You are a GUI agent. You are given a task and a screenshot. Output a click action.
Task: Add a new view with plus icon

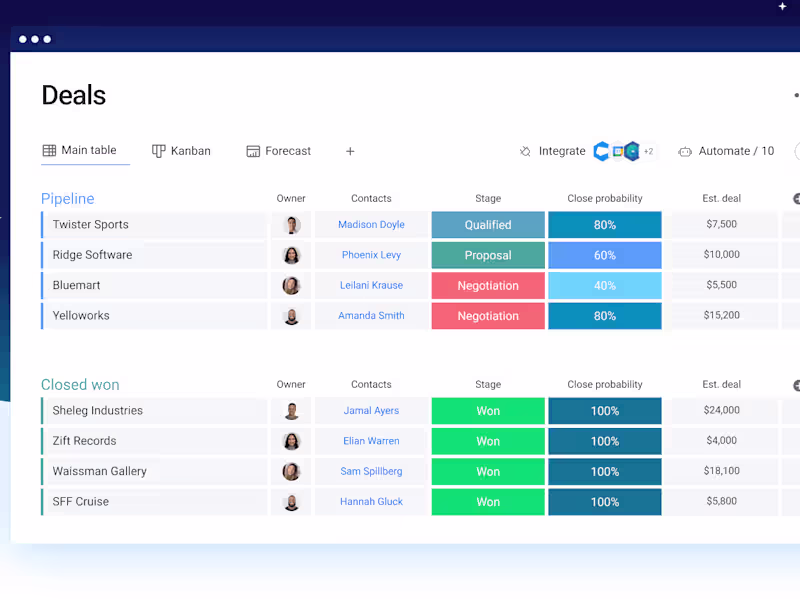(x=350, y=152)
